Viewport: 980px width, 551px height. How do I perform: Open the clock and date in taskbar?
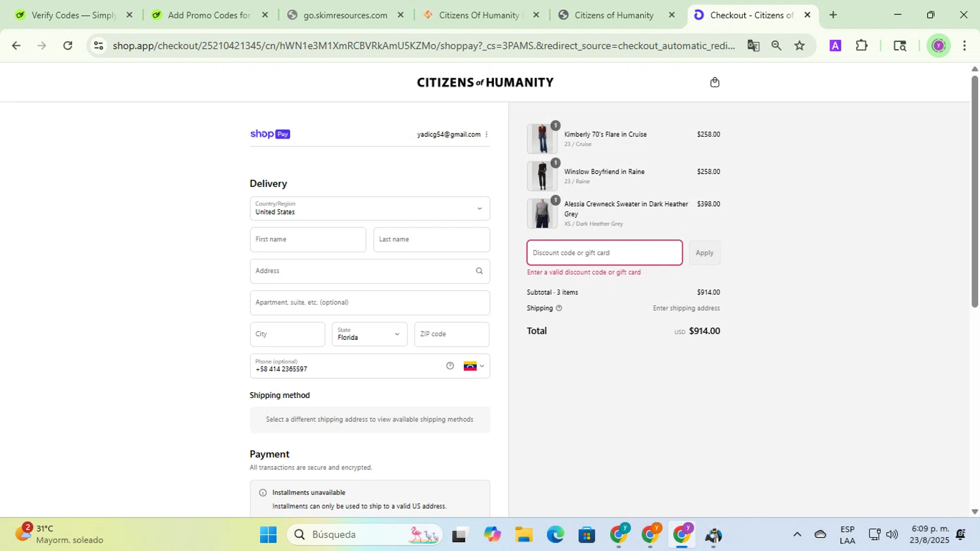(x=930, y=535)
